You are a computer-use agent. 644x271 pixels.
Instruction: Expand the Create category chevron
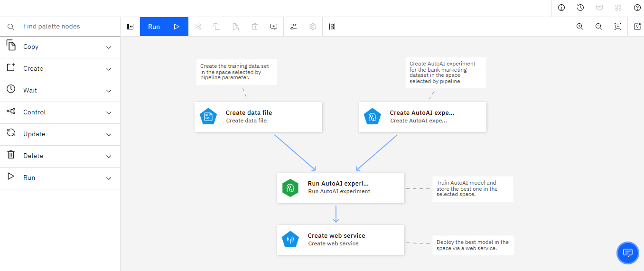pos(109,69)
